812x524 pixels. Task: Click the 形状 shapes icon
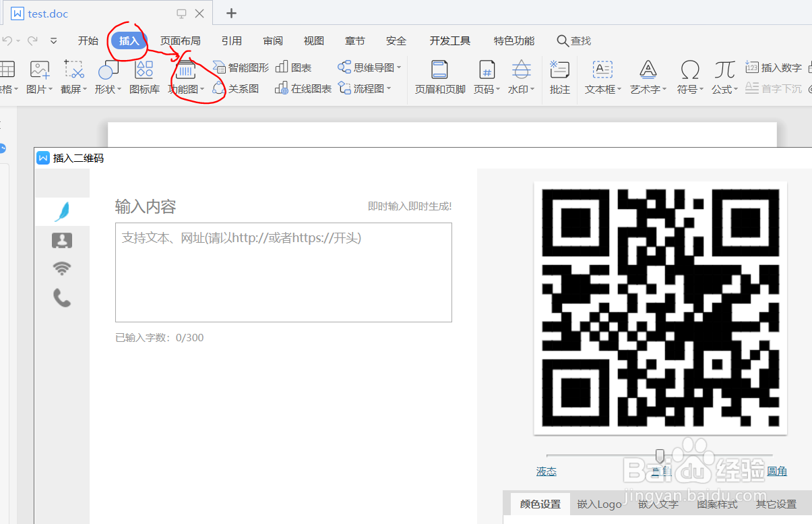[108, 69]
